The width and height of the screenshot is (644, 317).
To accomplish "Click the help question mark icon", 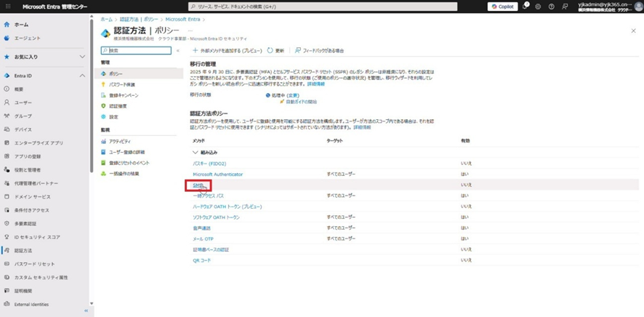I will pyautogui.click(x=551, y=7).
